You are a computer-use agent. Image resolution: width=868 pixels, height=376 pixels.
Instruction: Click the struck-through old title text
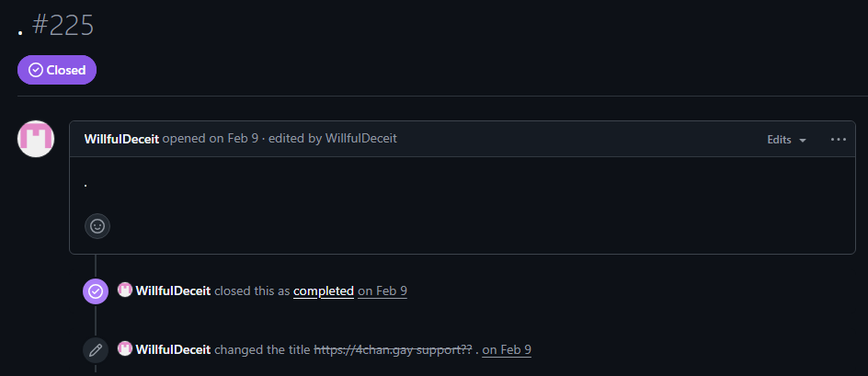click(x=393, y=349)
